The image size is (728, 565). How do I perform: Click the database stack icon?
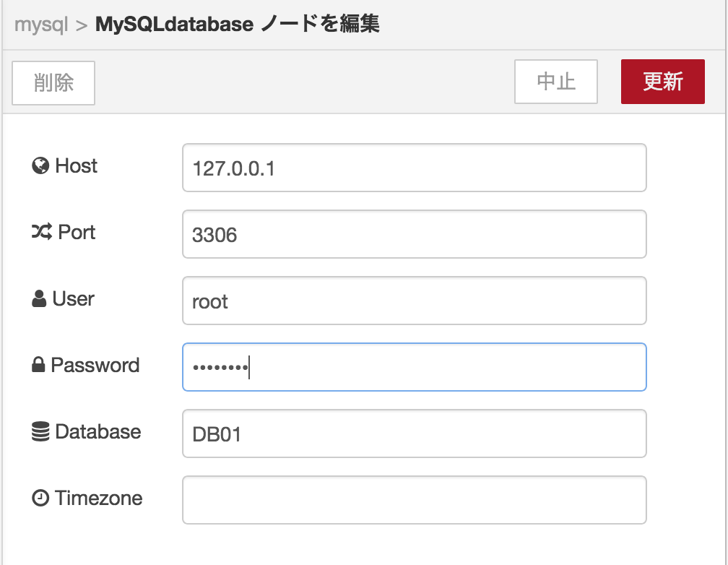[40, 431]
